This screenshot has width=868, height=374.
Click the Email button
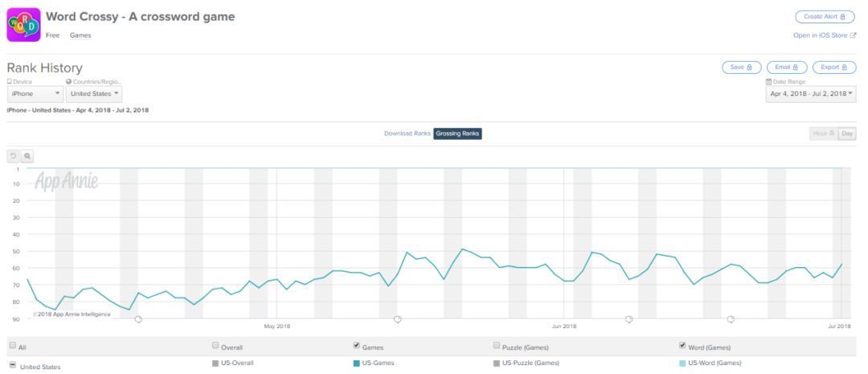pyautogui.click(x=787, y=67)
